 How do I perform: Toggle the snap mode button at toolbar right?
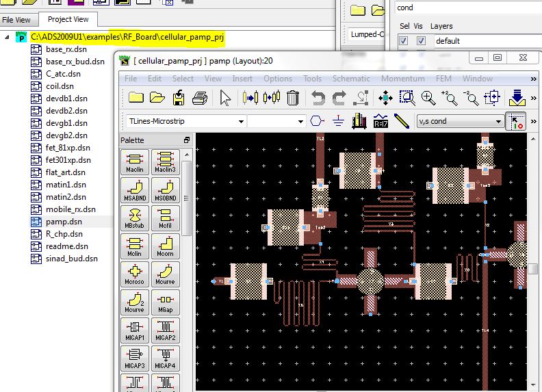coord(515,122)
